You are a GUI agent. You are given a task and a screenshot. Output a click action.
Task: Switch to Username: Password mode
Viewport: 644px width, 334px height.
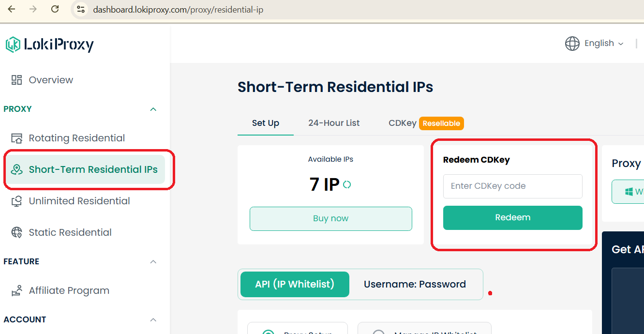coord(415,284)
